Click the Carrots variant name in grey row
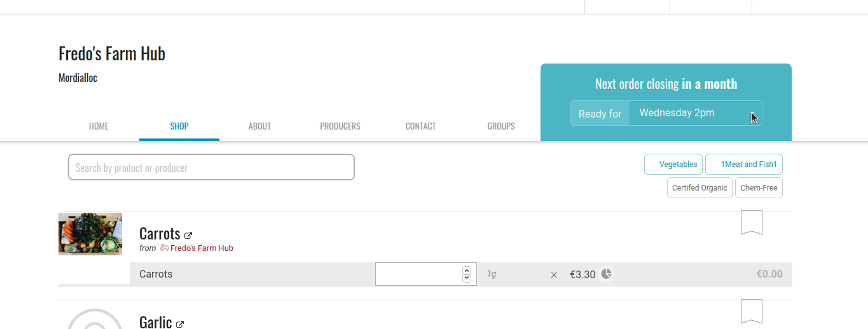The image size is (868, 329). [x=156, y=274]
